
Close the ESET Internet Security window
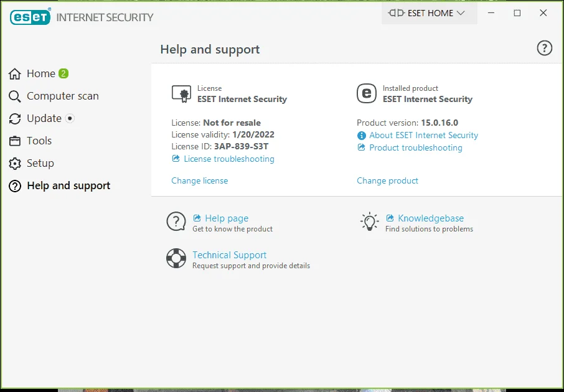pos(543,13)
